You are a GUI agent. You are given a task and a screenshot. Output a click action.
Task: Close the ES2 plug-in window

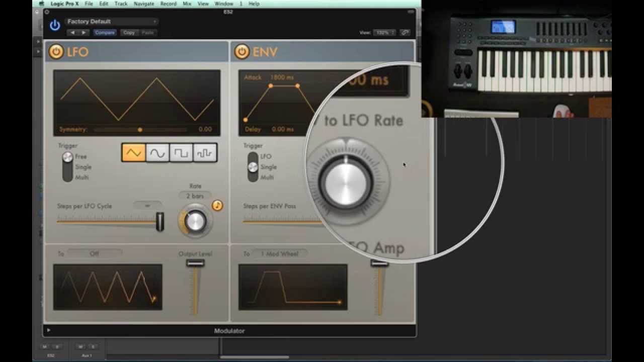(x=46, y=12)
